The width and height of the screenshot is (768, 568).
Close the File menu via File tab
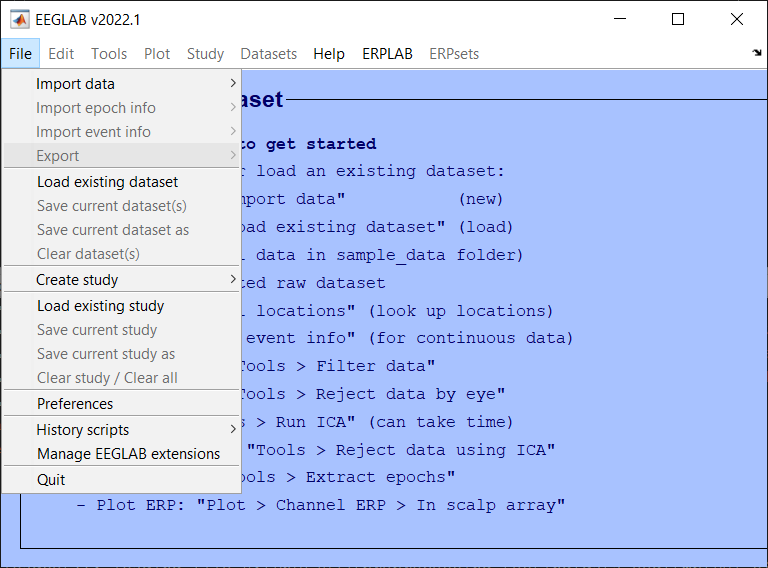20,54
